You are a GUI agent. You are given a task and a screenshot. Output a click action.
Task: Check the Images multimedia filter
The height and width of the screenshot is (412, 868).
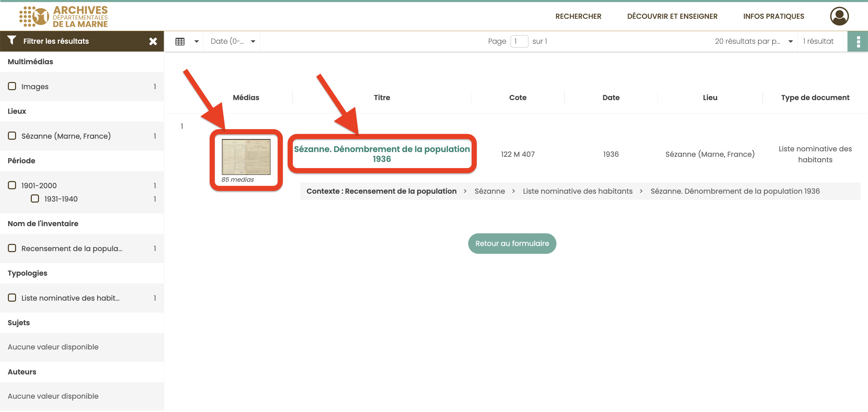(12, 86)
